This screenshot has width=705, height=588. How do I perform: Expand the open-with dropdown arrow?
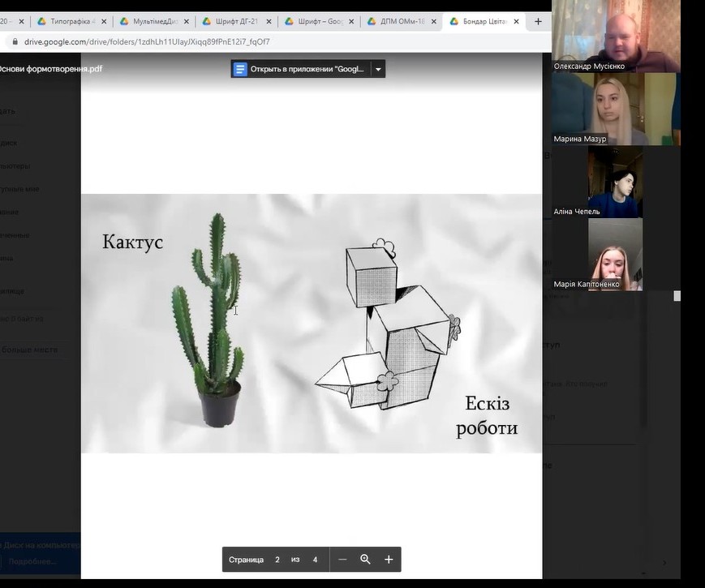377,69
